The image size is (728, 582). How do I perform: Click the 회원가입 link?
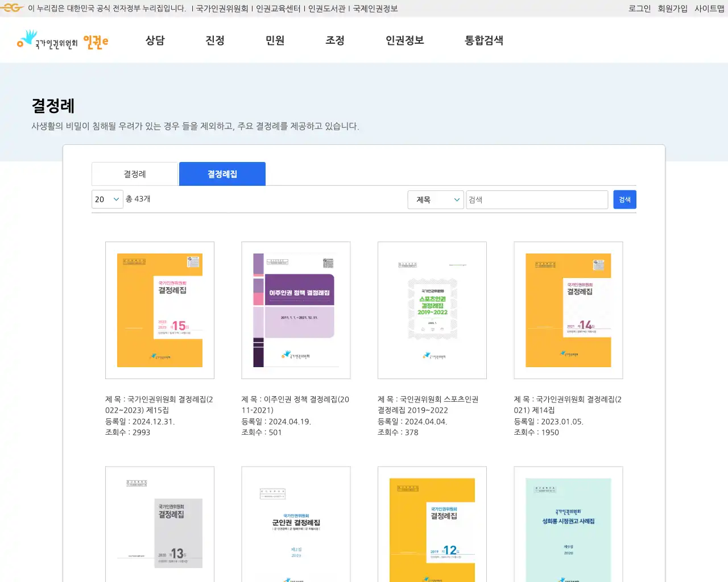click(x=673, y=9)
